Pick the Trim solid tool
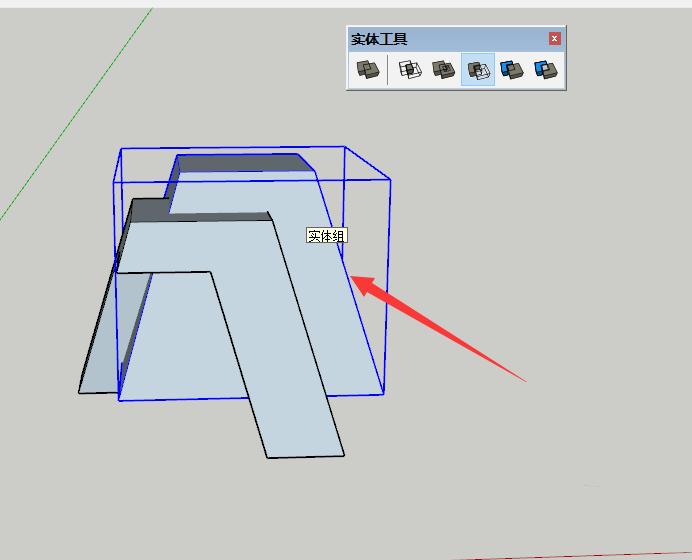This screenshot has height=560, width=692. point(511,70)
